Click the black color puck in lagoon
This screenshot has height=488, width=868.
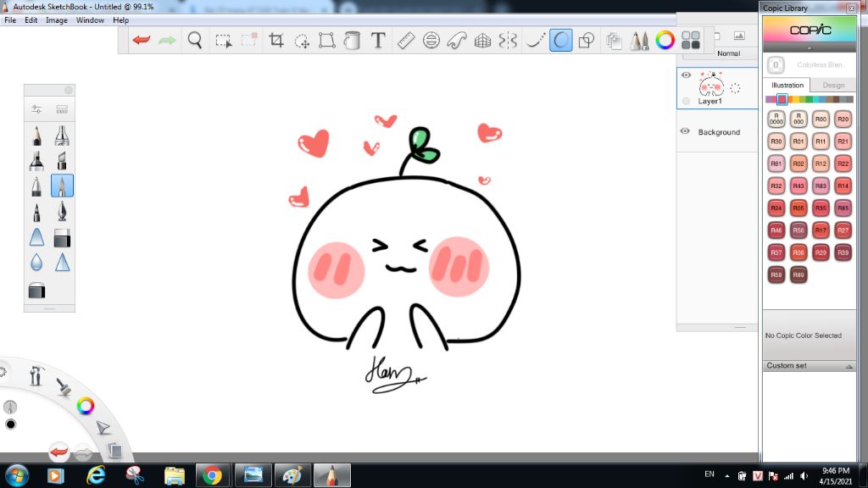(x=10, y=424)
